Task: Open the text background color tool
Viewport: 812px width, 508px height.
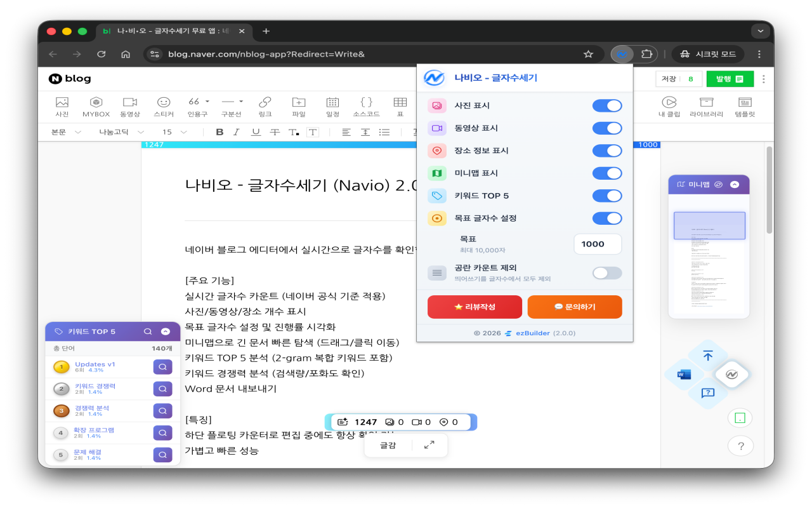Action: [x=313, y=132]
